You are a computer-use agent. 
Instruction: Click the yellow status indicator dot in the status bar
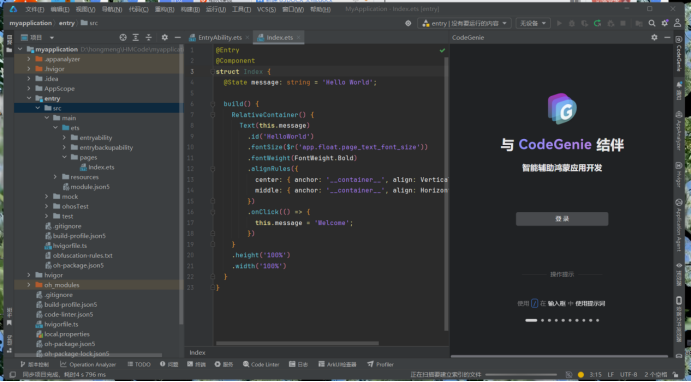[x=581, y=375]
